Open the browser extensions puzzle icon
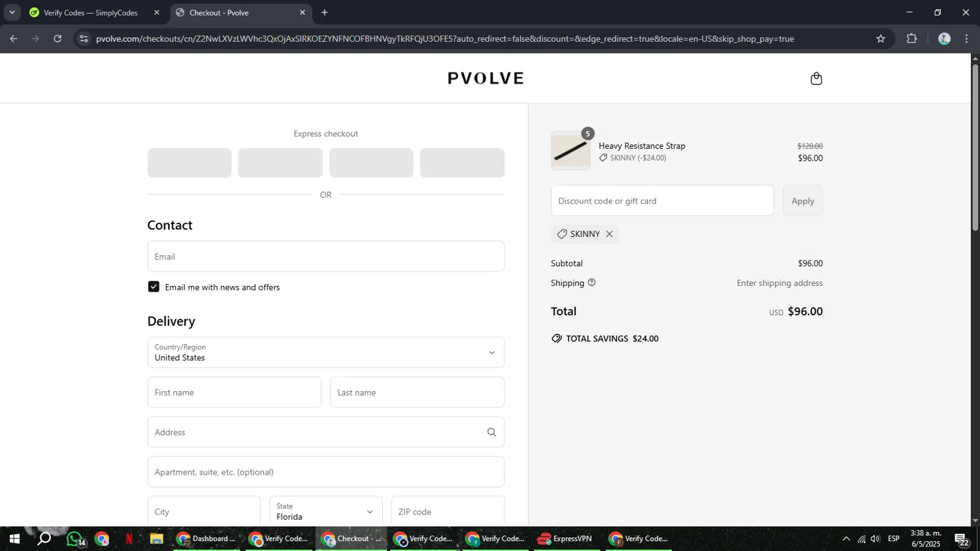Image resolution: width=980 pixels, height=551 pixels. [x=912, y=39]
